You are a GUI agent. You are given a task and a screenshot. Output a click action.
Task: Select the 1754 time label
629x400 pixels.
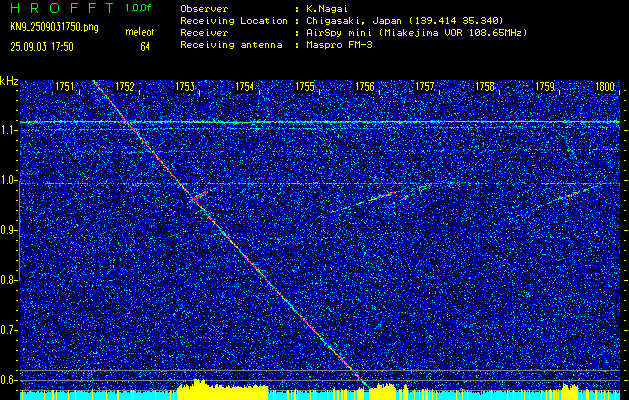click(x=245, y=87)
